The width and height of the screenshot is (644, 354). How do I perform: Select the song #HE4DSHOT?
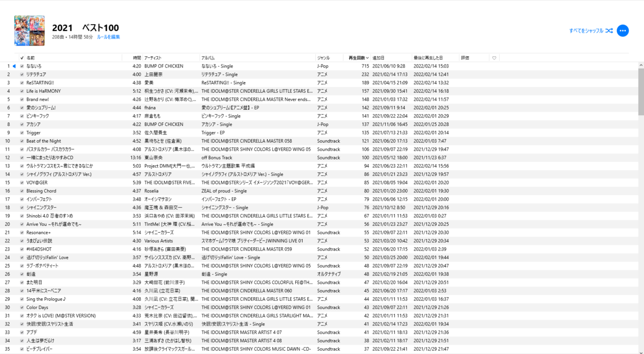point(39,249)
